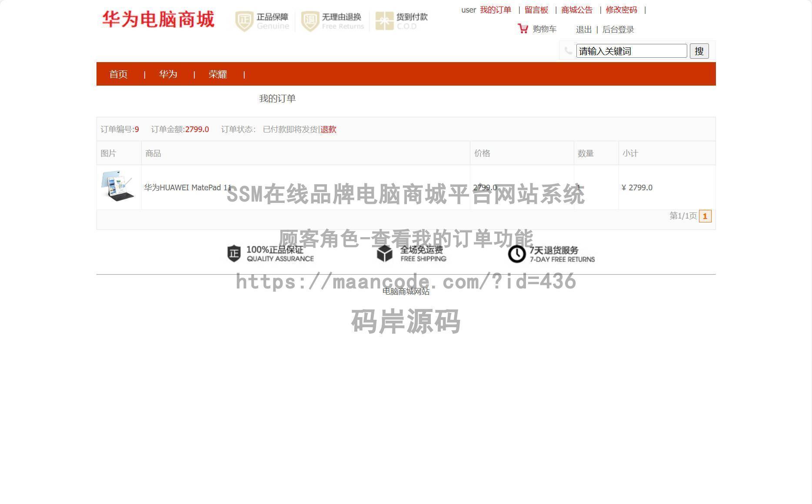Click the 商品 column header

click(x=153, y=153)
